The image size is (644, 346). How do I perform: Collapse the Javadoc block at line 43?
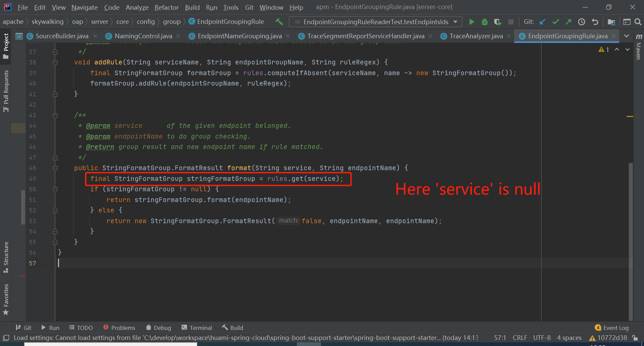click(55, 115)
